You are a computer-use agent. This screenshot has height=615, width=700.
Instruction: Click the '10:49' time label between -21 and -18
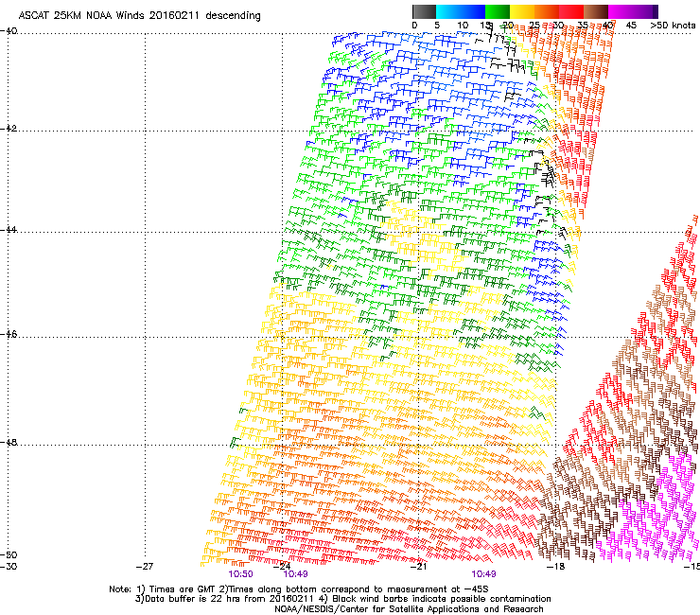484,574
